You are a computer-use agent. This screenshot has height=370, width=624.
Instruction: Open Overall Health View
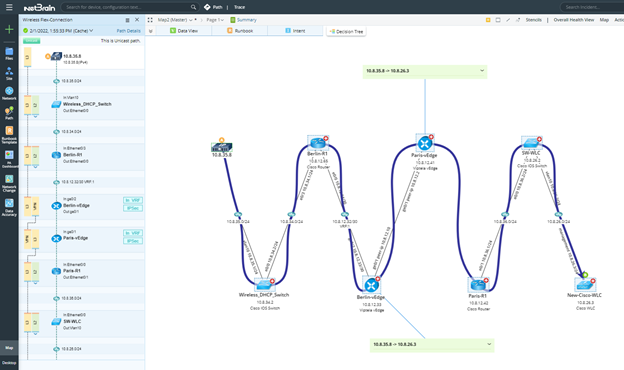[x=574, y=20]
